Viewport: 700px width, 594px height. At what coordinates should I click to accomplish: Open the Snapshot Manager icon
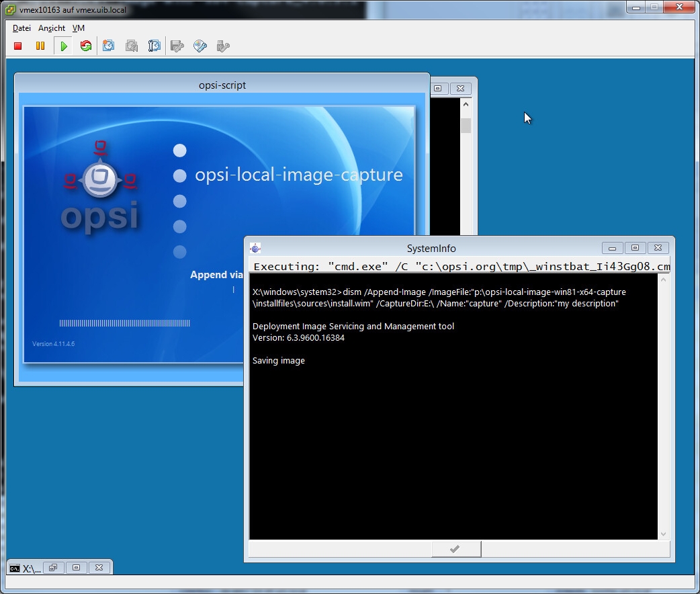(x=155, y=46)
